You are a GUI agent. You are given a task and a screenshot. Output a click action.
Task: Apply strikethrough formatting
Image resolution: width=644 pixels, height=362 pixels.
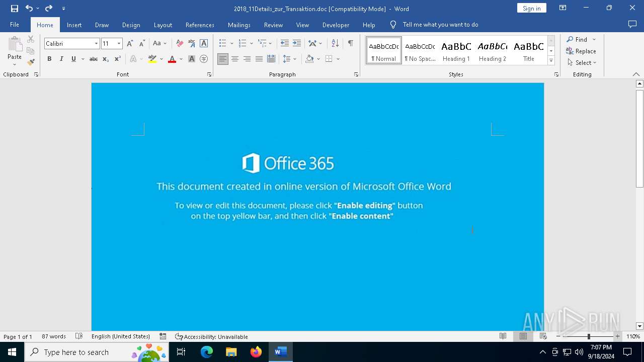(x=93, y=59)
